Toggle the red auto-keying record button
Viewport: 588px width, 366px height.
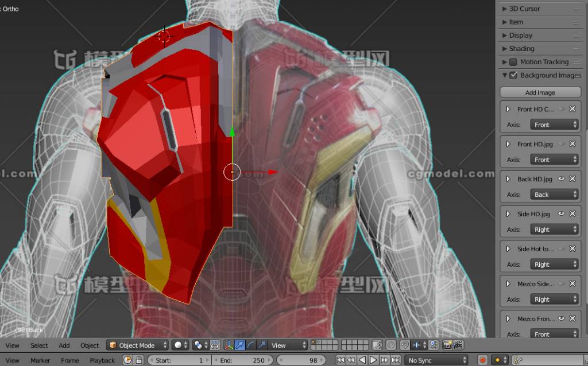(x=482, y=360)
